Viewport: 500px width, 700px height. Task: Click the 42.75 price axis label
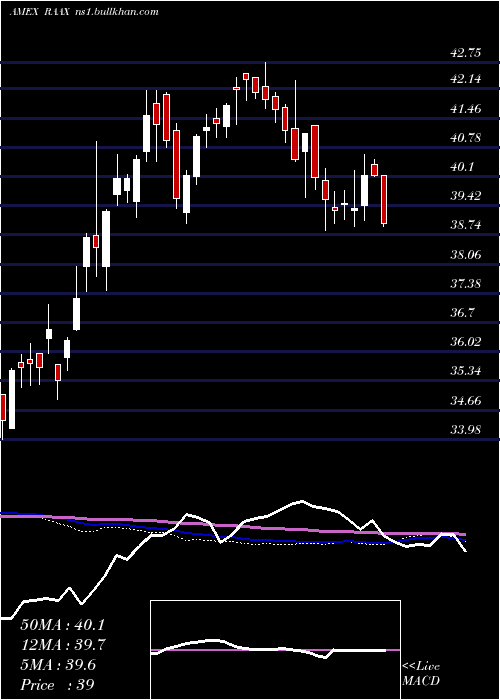pyautogui.click(x=466, y=53)
